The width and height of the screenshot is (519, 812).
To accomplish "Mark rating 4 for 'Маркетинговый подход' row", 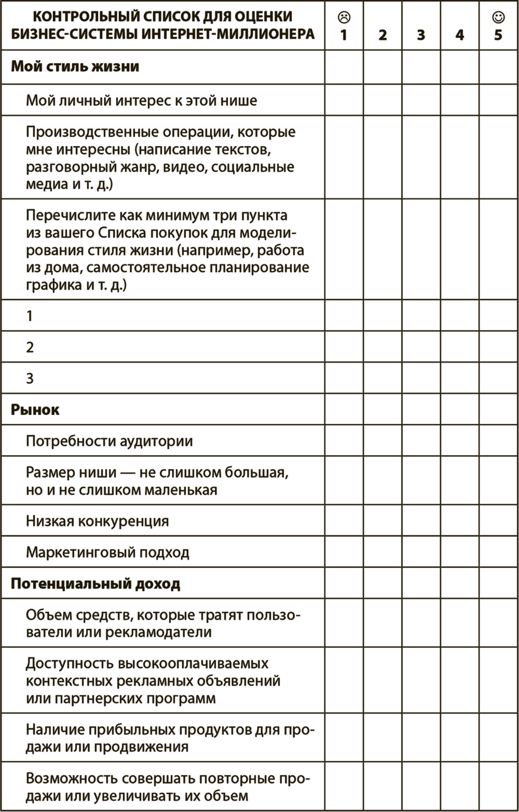I will tap(459, 552).
